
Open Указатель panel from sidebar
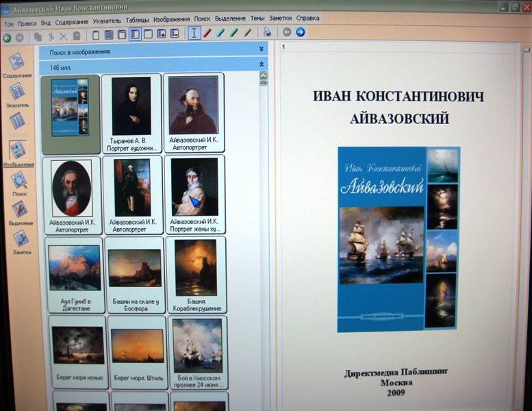coord(17,96)
